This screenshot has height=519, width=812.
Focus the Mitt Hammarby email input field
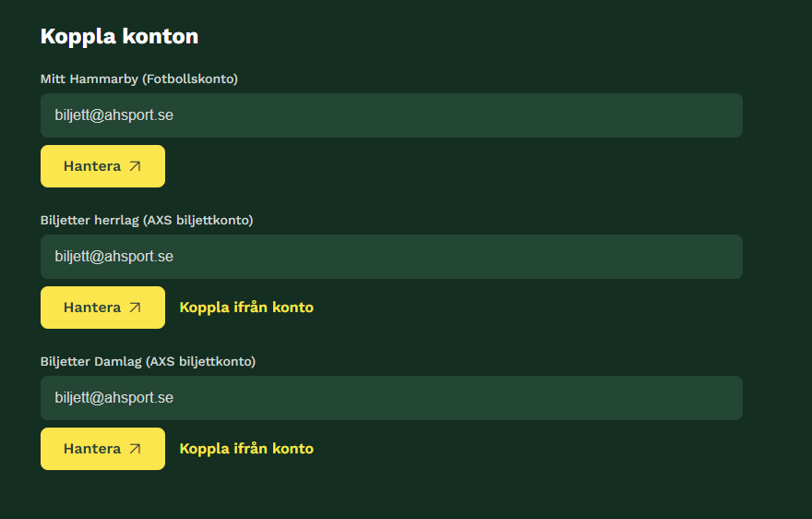pos(391,115)
